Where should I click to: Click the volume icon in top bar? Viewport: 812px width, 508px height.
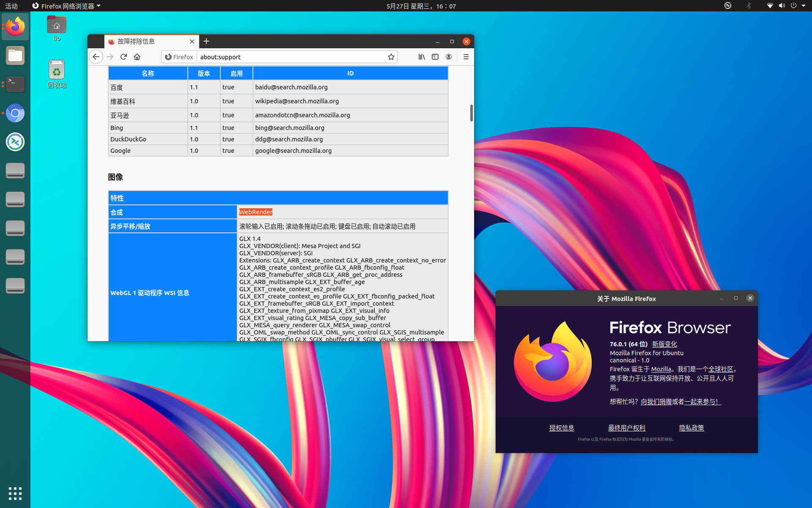coord(782,6)
